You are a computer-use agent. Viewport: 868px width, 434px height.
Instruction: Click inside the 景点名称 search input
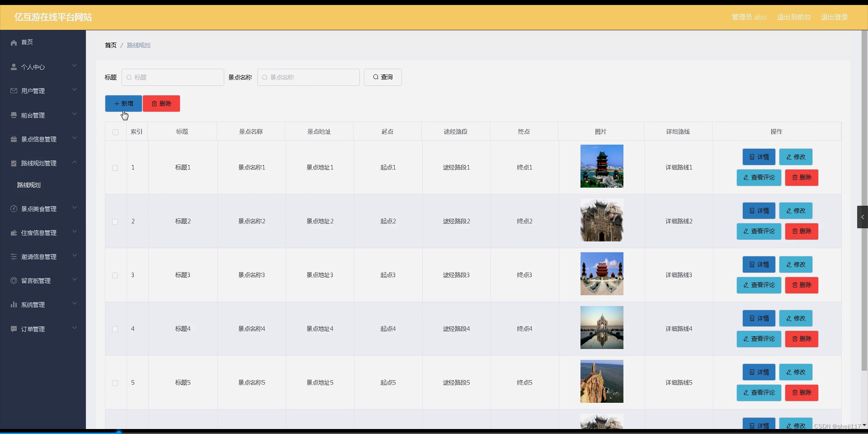pyautogui.click(x=309, y=77)
